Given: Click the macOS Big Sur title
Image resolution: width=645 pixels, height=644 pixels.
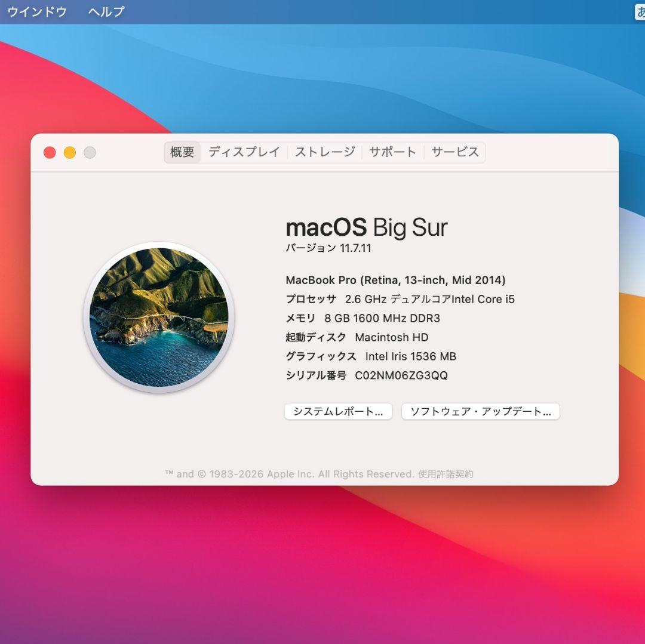Looking at the screenshot, I should (x=367, y=227).
